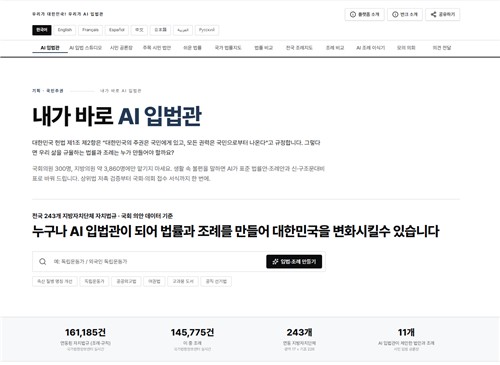Select the 공직 선거법 suggestion chip
This screenshot has width=500, height=365.
(x=216, y=281)
